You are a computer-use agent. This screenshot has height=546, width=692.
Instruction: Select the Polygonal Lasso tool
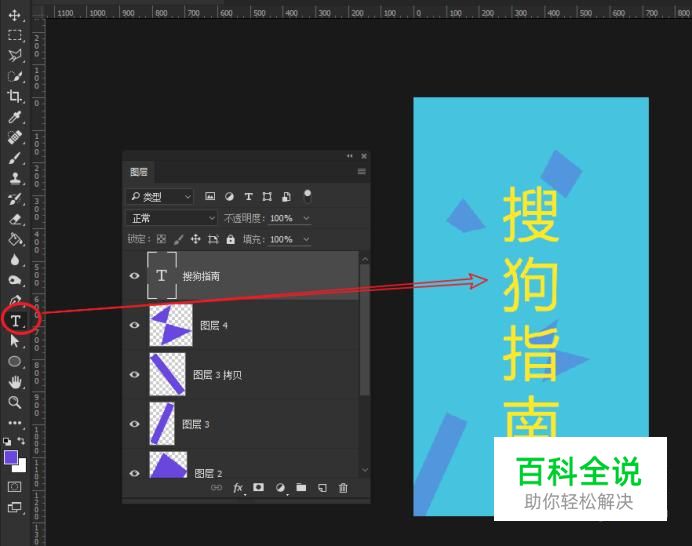tap(15, 55)
